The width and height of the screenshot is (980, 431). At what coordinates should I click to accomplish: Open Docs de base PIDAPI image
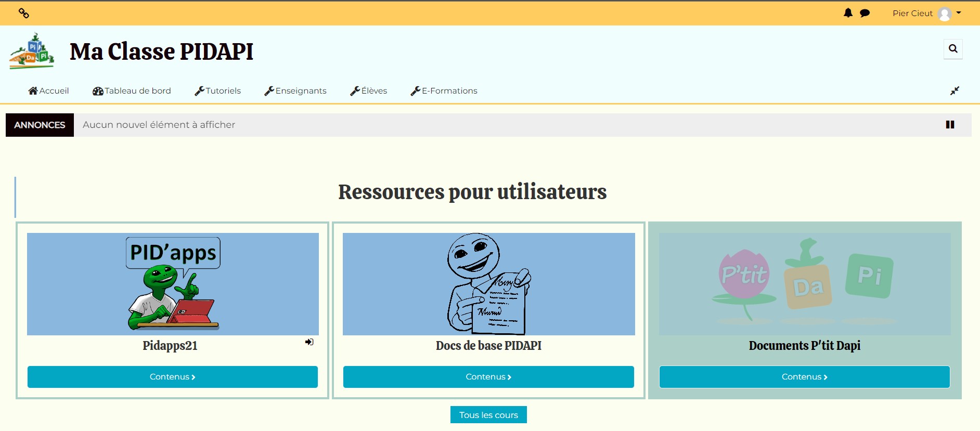[489, 284]
